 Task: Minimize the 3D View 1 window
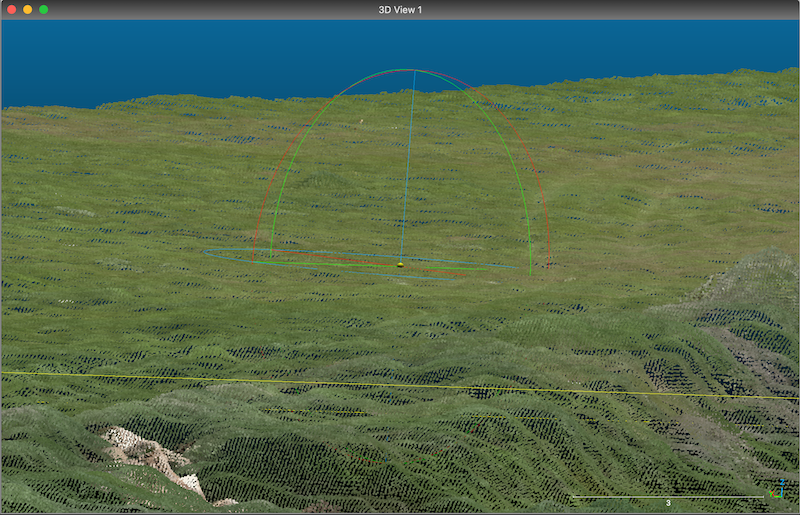pyautogui.click(x=27, y=9)
